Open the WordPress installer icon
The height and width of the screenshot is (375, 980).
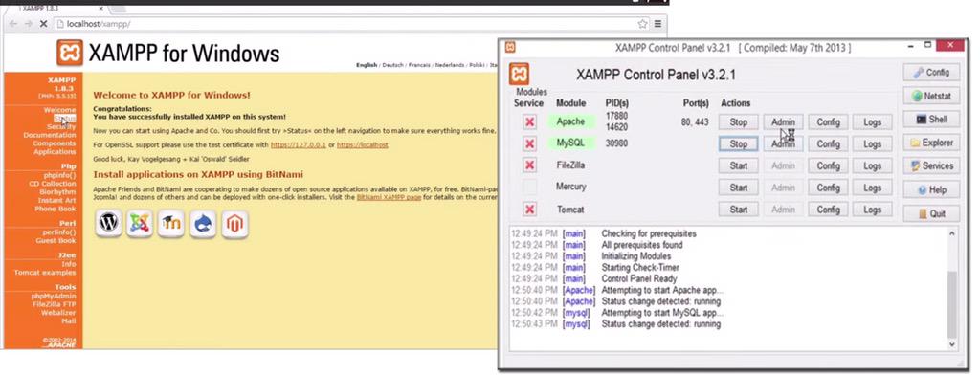(x=109, y=224)
